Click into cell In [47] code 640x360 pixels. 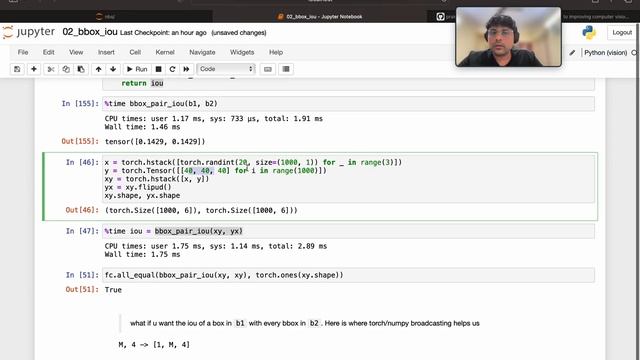pyautogui.click(x=349, y=231)
